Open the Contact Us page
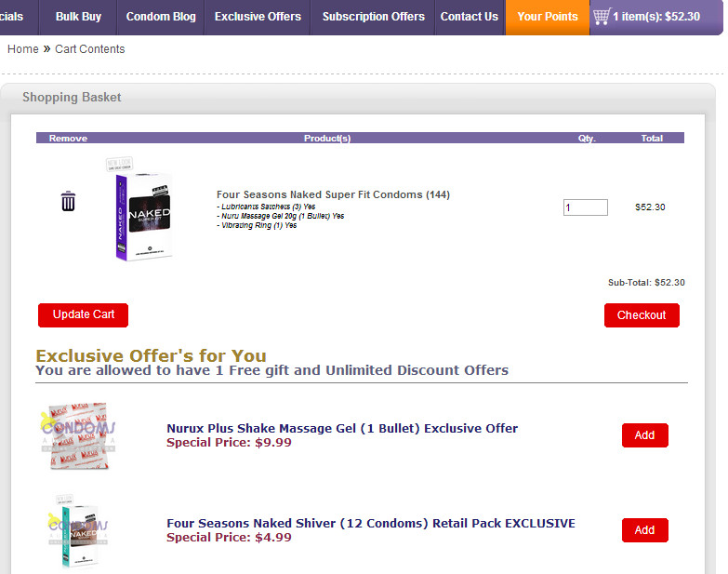The image size is (728, 574). (469, 17)
